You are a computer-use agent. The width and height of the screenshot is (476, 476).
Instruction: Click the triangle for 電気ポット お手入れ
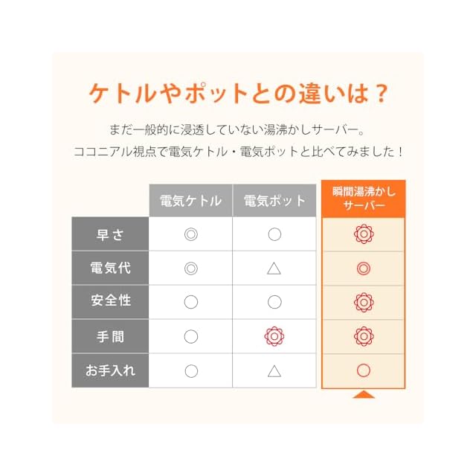coord(274,370)
